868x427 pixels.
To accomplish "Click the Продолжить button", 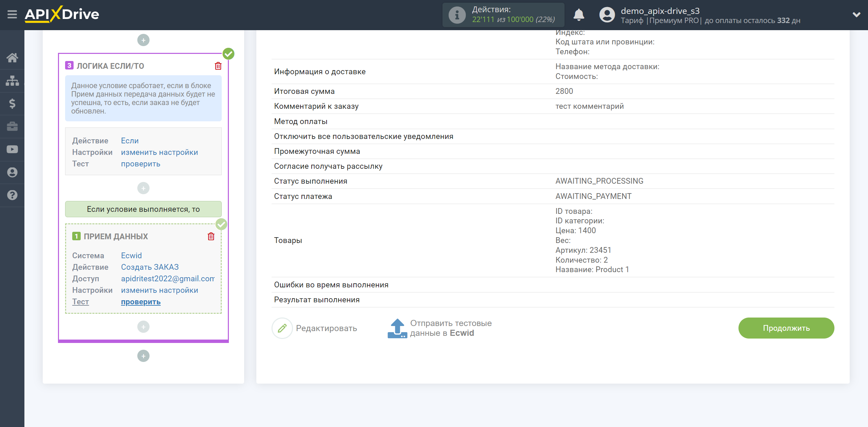I will click(x=786, y=328).
